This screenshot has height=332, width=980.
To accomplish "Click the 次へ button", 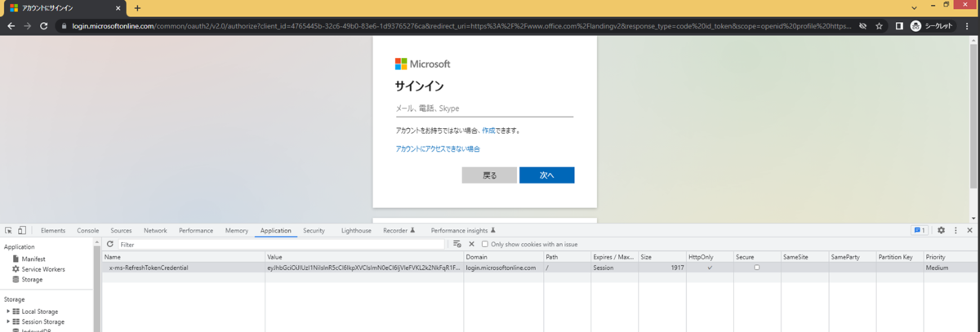I will tap(546, 175).
